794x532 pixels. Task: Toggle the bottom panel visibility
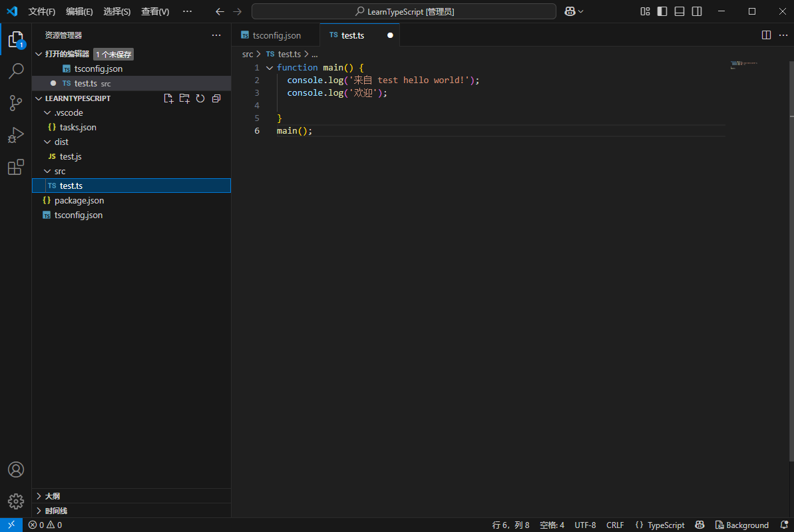(679, 11)
